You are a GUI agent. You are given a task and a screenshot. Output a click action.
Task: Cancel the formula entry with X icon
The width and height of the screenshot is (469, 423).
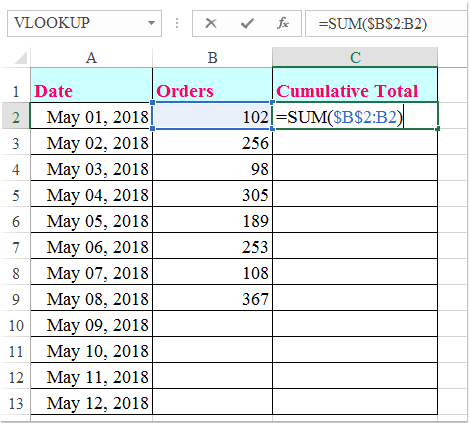[x=211, y=23]
